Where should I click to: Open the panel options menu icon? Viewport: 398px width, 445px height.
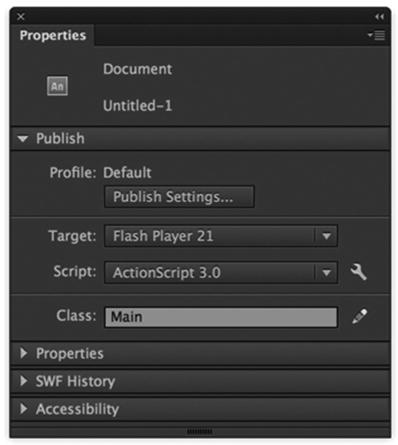click(377, 35)
